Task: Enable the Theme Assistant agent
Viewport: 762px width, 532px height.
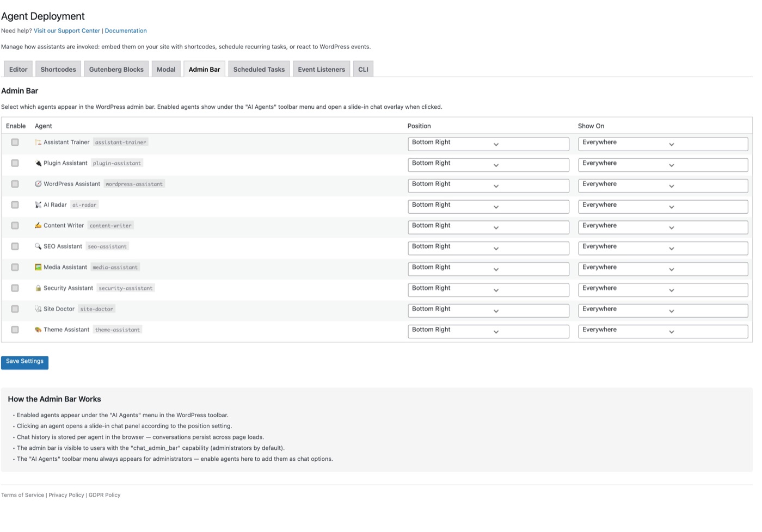Action: coord(15,330)
